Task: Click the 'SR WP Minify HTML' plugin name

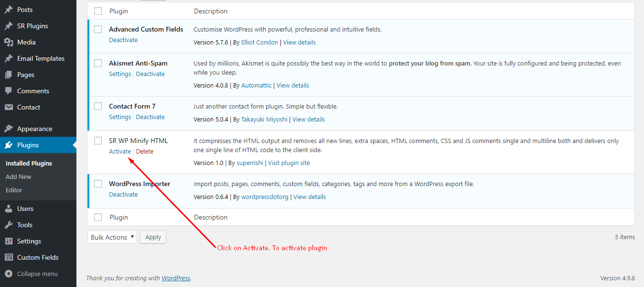Action: click(139, 141)
